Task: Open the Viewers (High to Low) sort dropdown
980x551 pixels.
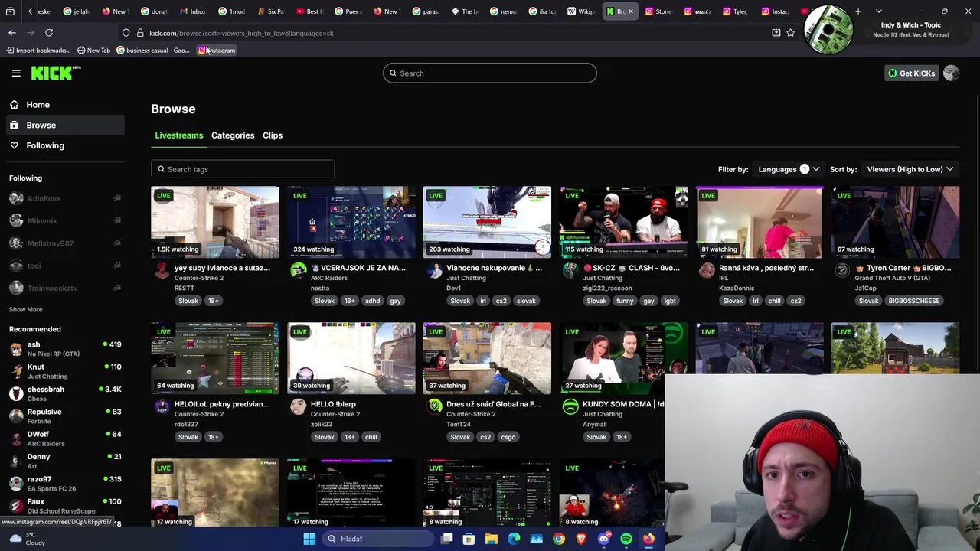Action: click(910, 169)
